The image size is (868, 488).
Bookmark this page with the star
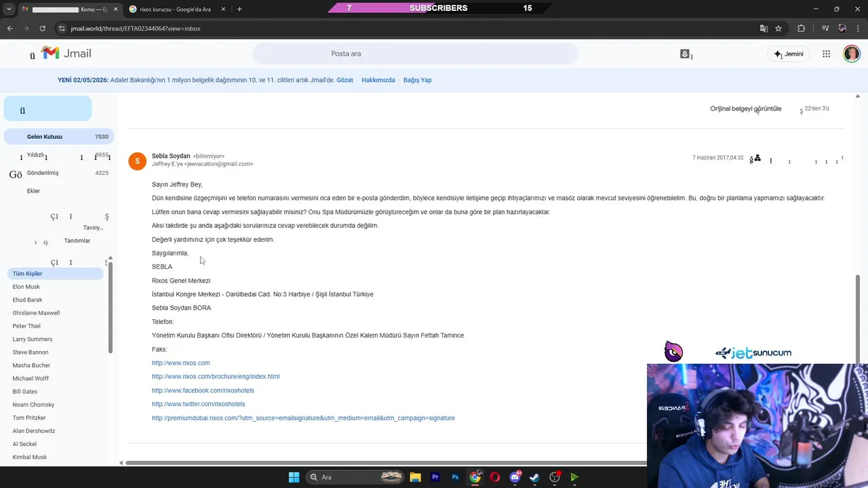click(x=778, y=28)
